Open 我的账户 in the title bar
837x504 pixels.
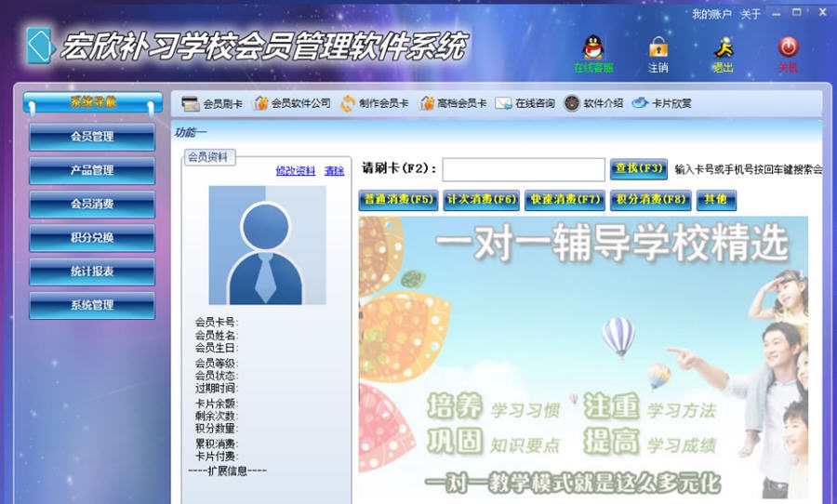[x=711, y=14]
